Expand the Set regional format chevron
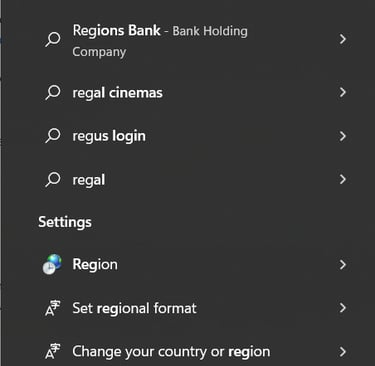 pyautogui.click(x=342, y=308)
